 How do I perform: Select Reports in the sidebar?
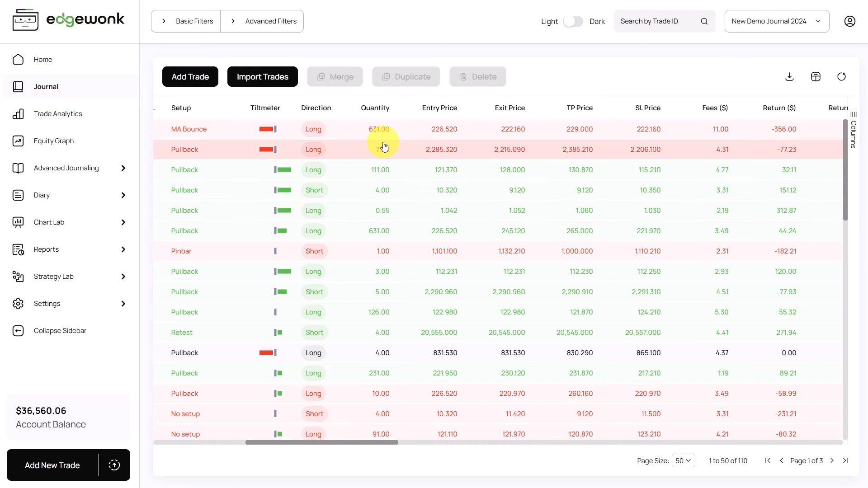(46, 249)
